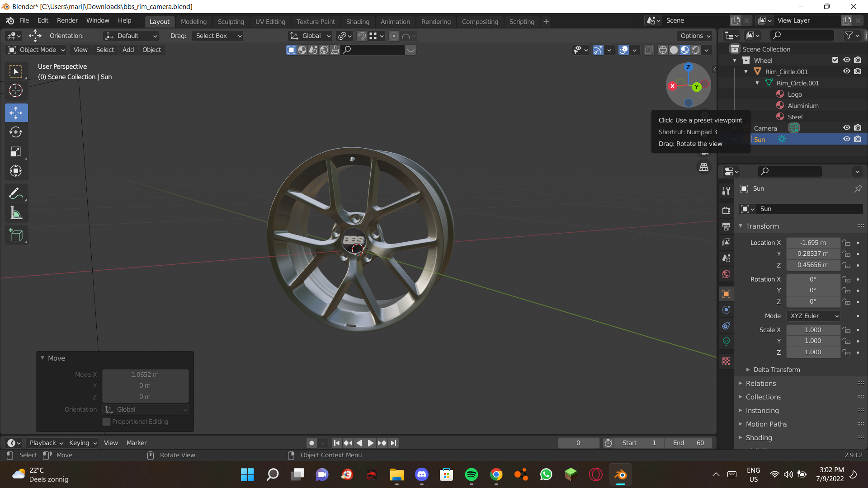Image resolution: width=868 pixels, height=488 pixels.
Task: Open the Texture properties tab
Action: click(x=726, y=361)
